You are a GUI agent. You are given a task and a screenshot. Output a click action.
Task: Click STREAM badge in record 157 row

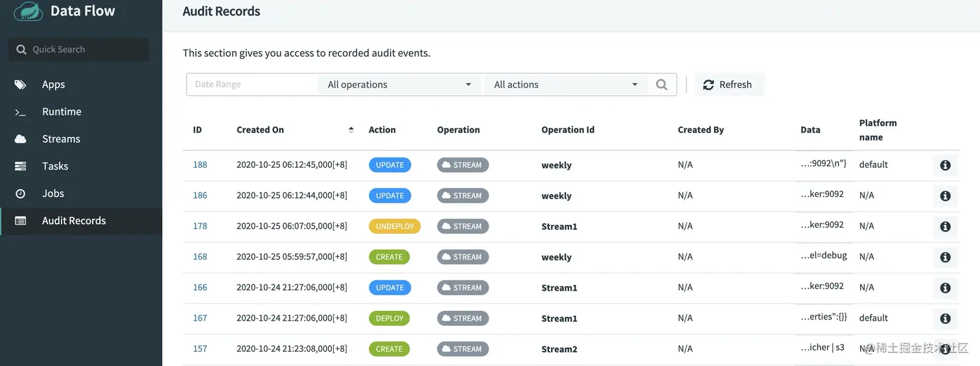463,349
